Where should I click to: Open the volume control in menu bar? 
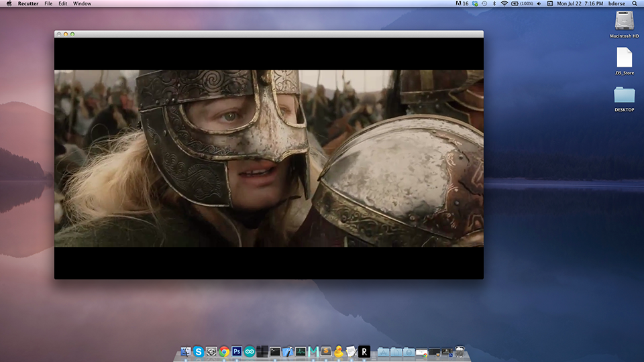click(539, 3)
